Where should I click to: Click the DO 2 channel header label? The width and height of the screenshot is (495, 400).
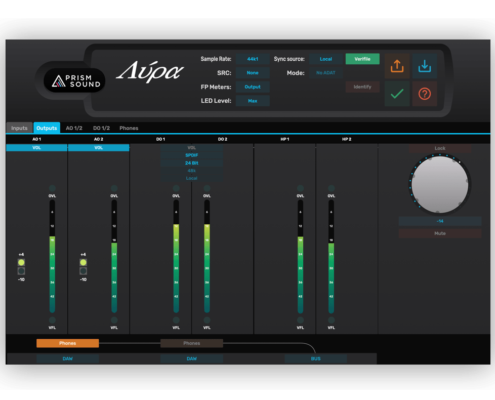point(223,139)
